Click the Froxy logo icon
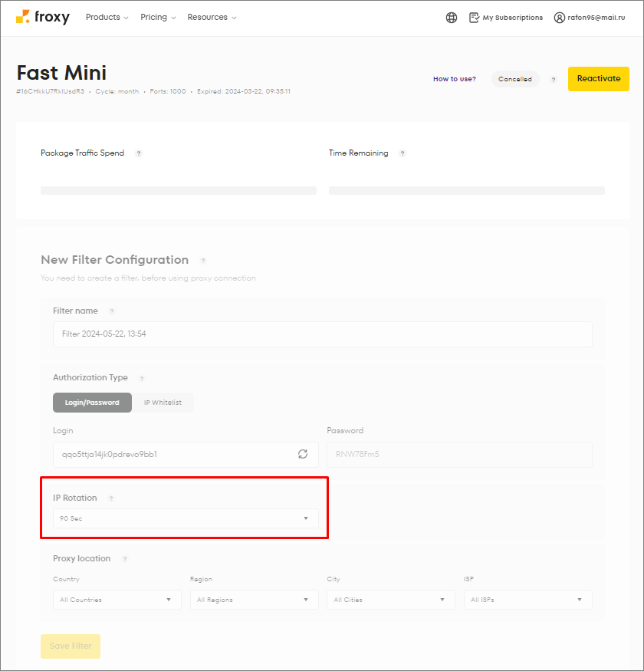Screen dimensions: 644x671 [21, 17]
